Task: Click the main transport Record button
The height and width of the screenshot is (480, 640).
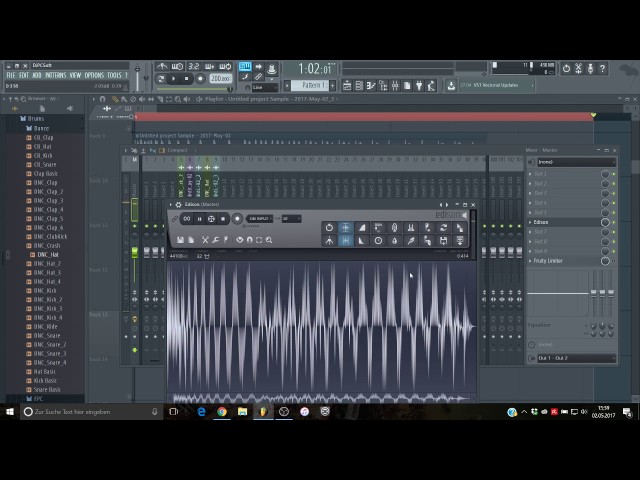Action: 200,78
